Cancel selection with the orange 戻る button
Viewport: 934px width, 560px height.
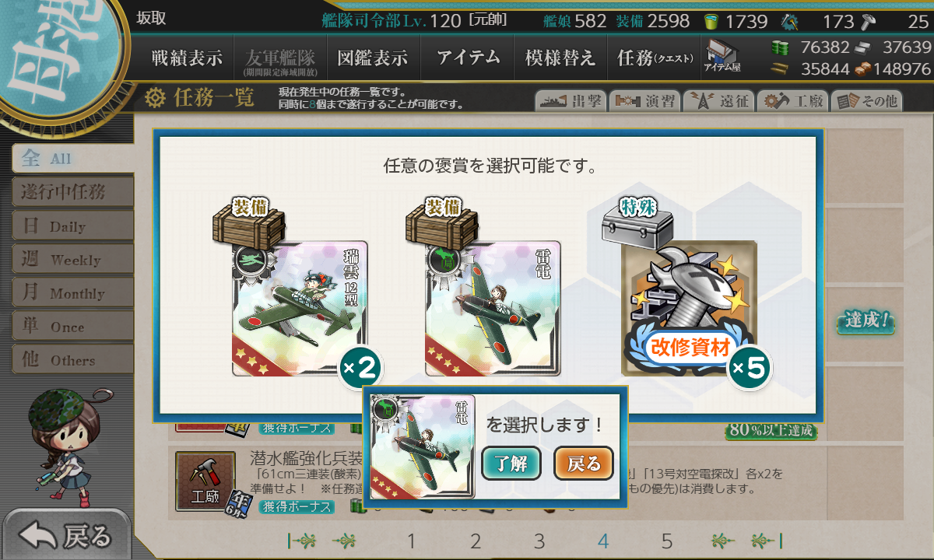pos(584,464)
